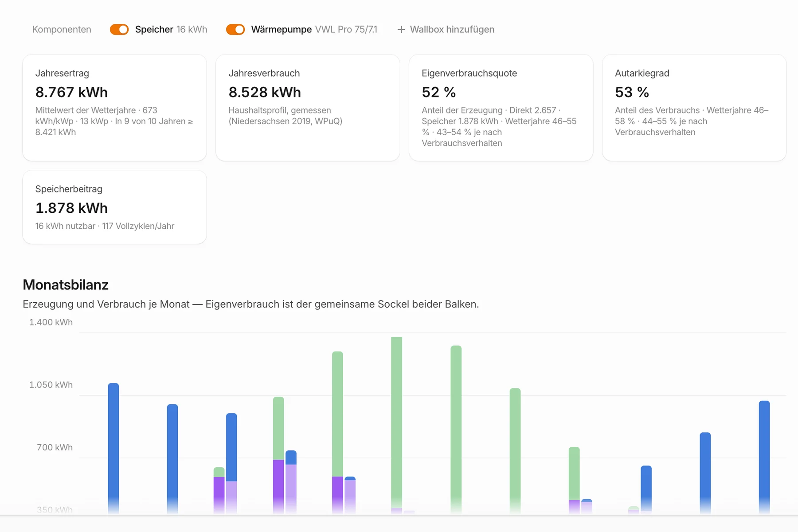The height and width of the screenshot is (532, 798).
Task: Click the first blue consumption bar
Action: (113, 449)
